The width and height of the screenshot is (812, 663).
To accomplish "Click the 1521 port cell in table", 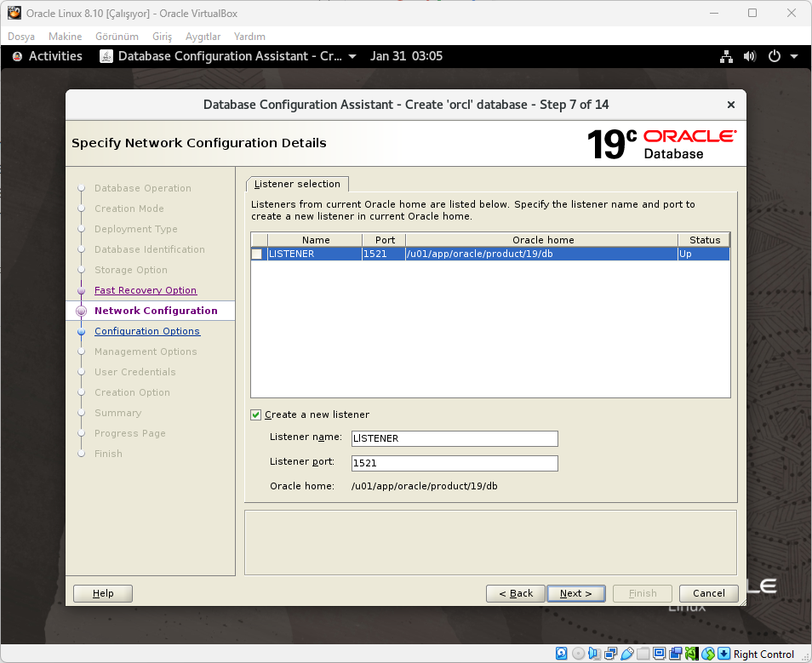I will point(384,254).
